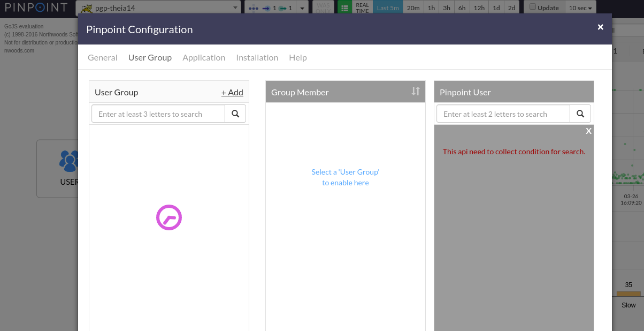This screenshot has width=644, height=331.
Task: Open the inbound/outbound depth dropdown arrow
Action: 303,7
